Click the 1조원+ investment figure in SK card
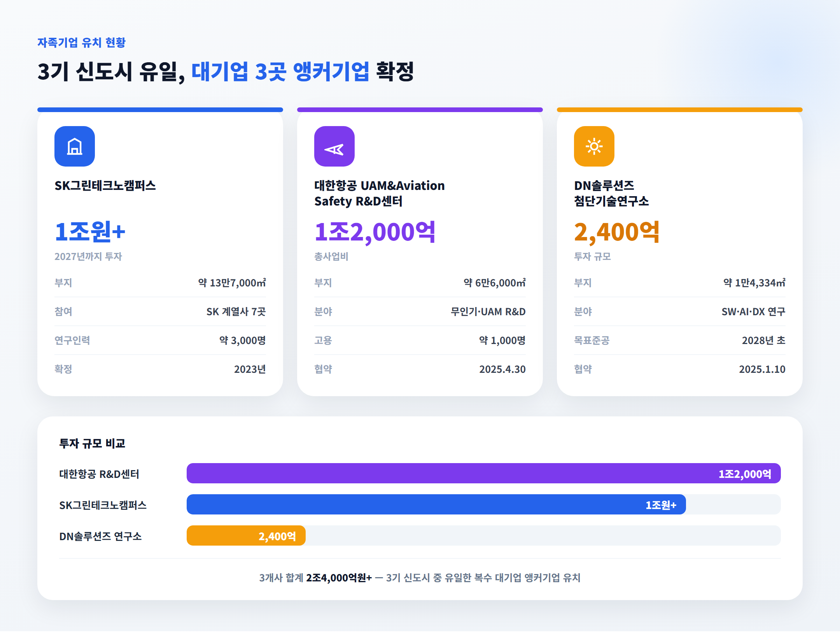 (90, 232)
